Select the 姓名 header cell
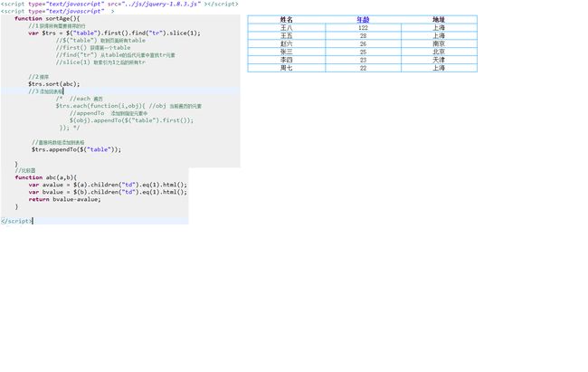 (287, 20)
